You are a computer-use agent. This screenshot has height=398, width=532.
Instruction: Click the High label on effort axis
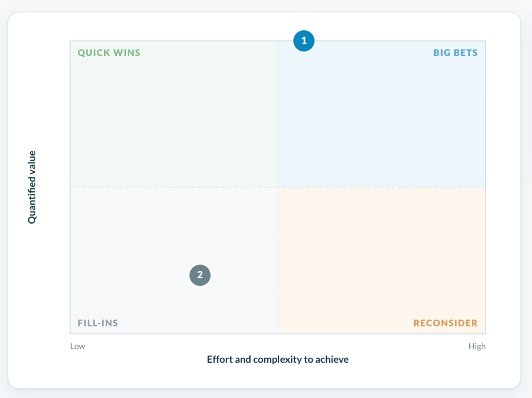point(477,346)
